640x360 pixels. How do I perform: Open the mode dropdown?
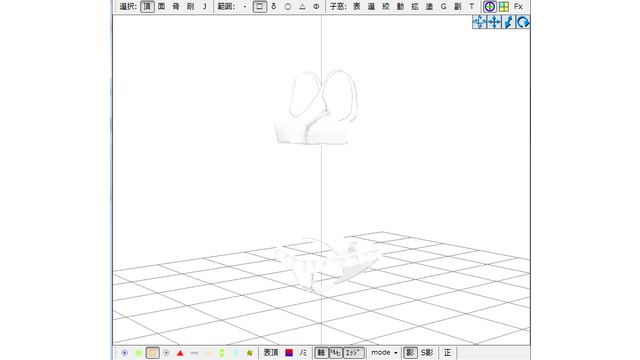pos(384,353)
